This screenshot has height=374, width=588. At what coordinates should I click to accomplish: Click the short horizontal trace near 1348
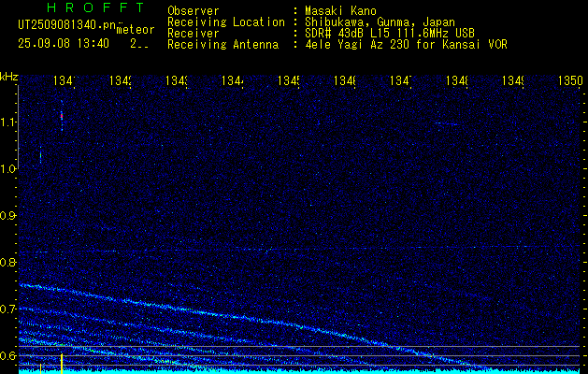tap(446, 123)
